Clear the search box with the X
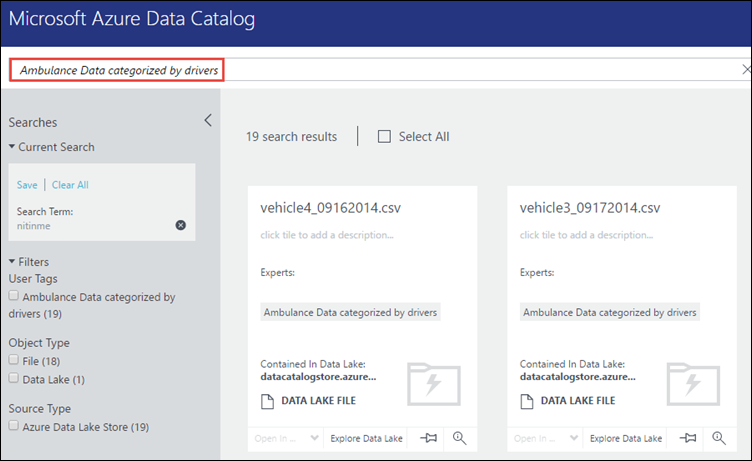This screenshot has height=461, width=752. pyautogui.click(x=746, y=70)
